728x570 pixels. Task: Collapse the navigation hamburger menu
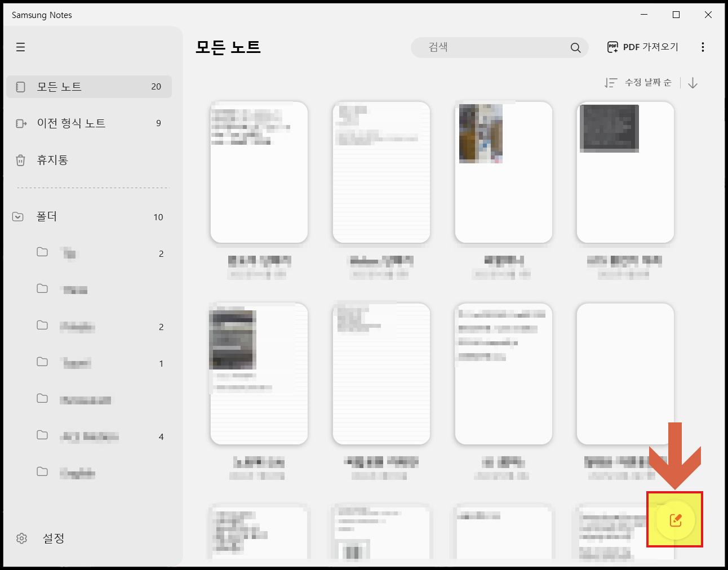point(21,47)
